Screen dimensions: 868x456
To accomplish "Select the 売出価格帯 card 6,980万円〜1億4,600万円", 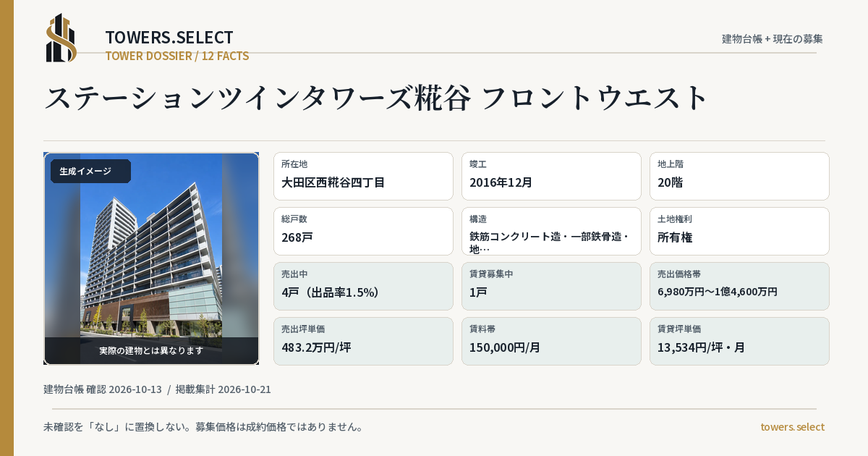I will [739, 286].
